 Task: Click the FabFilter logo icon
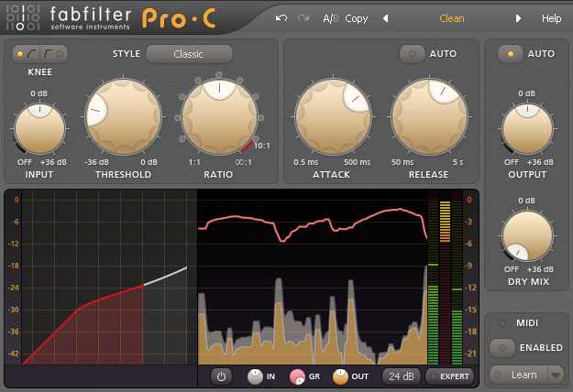point(23,17)
